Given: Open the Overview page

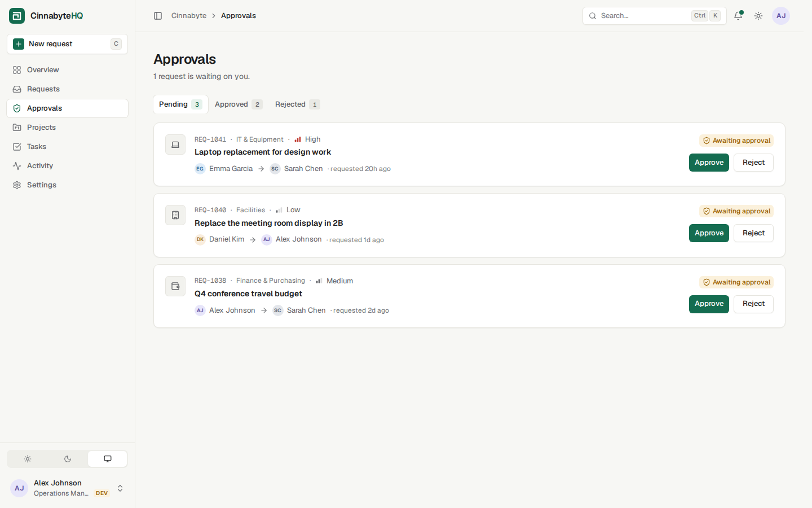Looking at the screenshot, I should 67,70.
